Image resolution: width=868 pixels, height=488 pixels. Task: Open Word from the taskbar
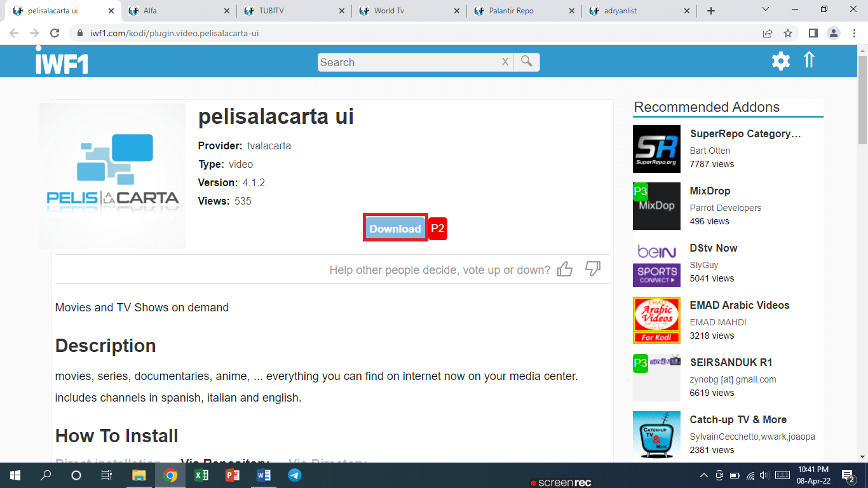[x=263, y=475]
